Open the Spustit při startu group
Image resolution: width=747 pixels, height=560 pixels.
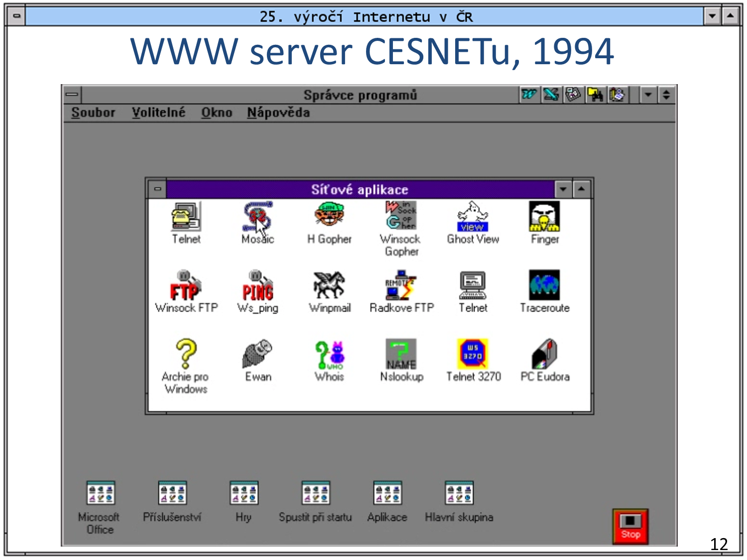point(316,493)
